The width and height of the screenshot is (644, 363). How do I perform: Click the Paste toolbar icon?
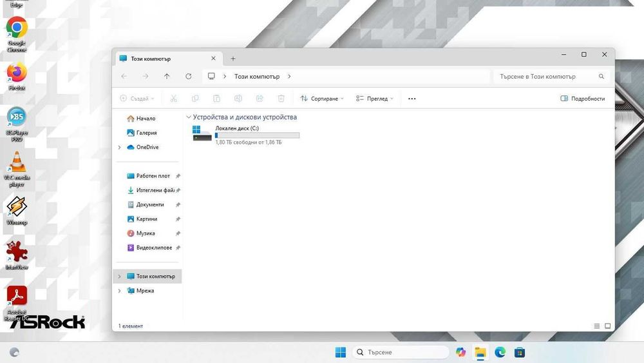(x=216, y=99)
